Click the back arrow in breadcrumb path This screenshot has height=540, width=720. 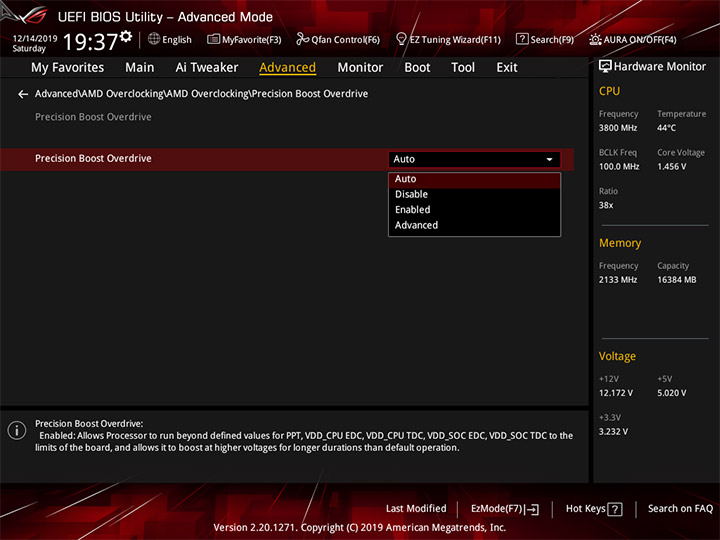(23, 94)
